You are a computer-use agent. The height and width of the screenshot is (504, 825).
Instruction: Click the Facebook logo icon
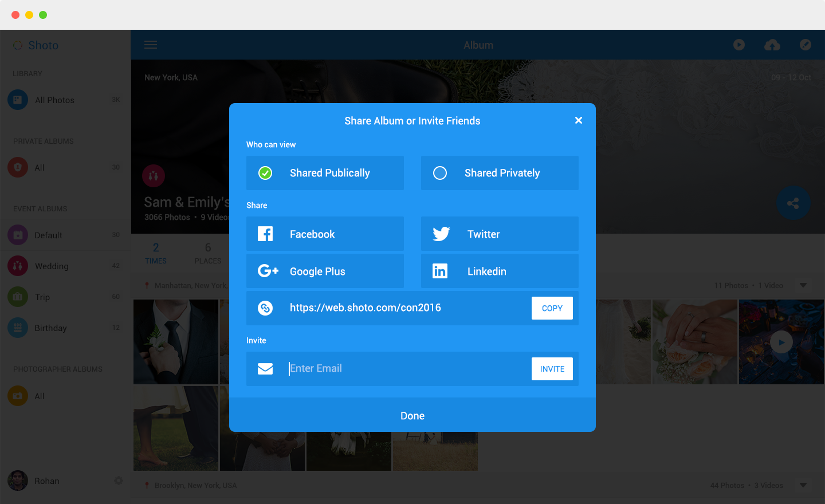pos(265,234)
